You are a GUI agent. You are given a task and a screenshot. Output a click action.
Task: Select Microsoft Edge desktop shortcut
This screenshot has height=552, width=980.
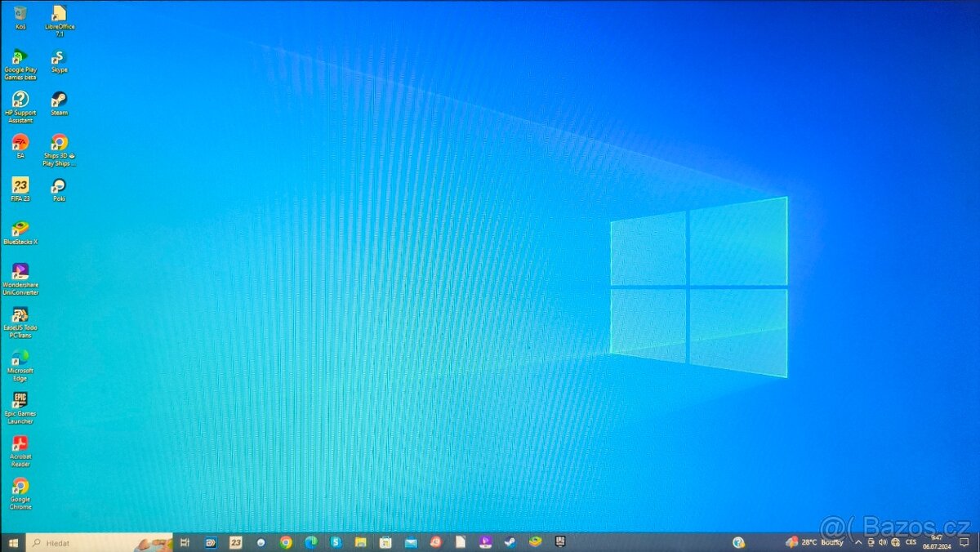tap(20, 366)
